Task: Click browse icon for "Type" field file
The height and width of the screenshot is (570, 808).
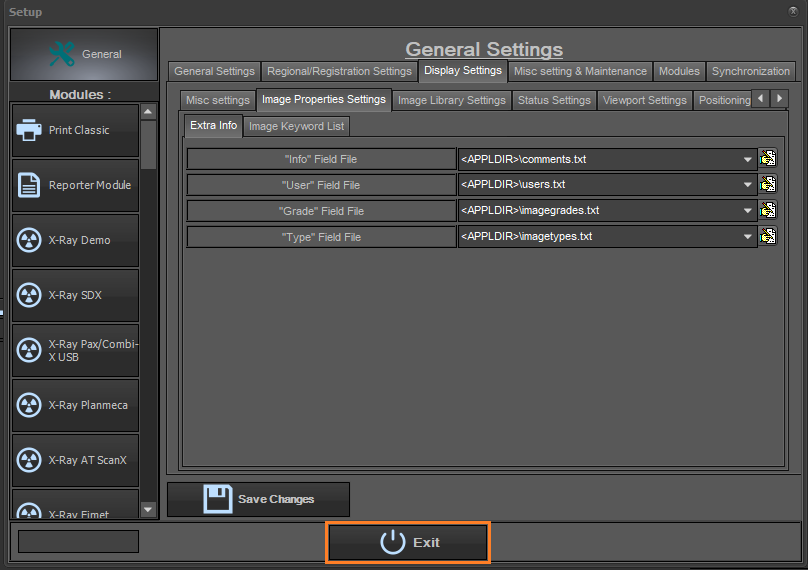Action: click(768, 236)
